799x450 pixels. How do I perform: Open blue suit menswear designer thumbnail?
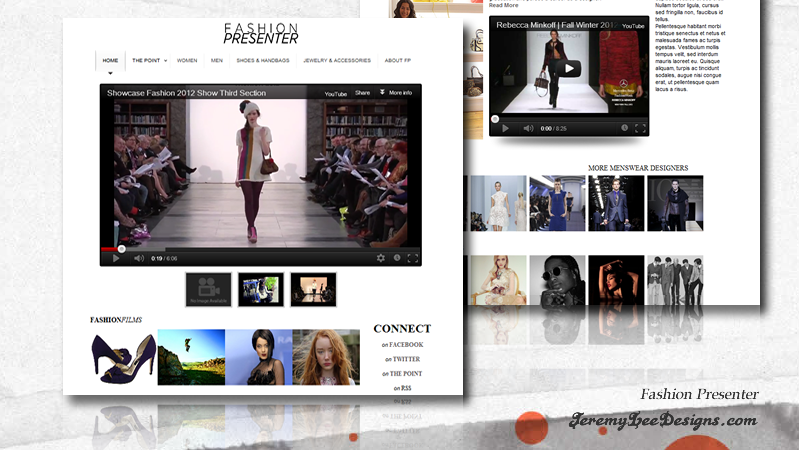[616, 203]
